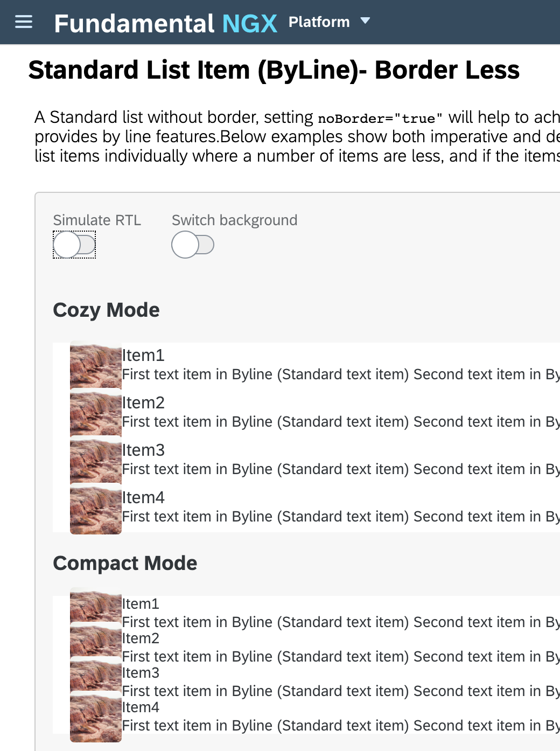This screenshot has height=751, width=560.
Task: Open the Platform version selector
Action: [330, 22]
